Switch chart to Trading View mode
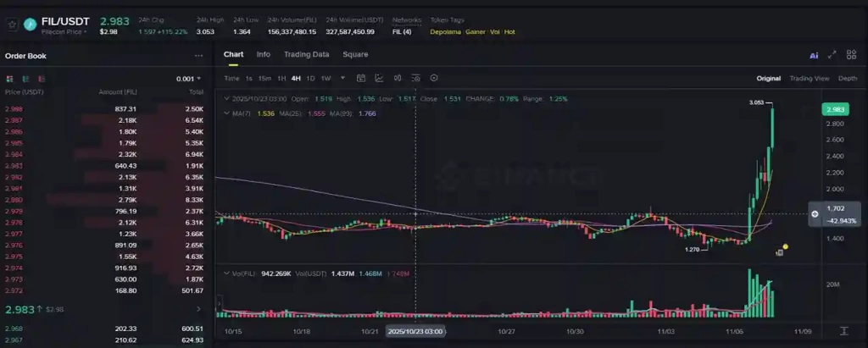 pos(810,78)
